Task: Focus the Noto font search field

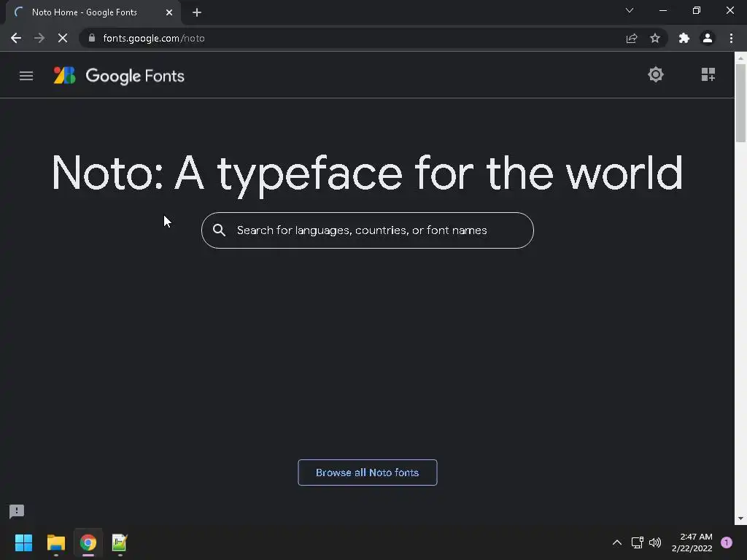Action: click(x=368, y=230)
